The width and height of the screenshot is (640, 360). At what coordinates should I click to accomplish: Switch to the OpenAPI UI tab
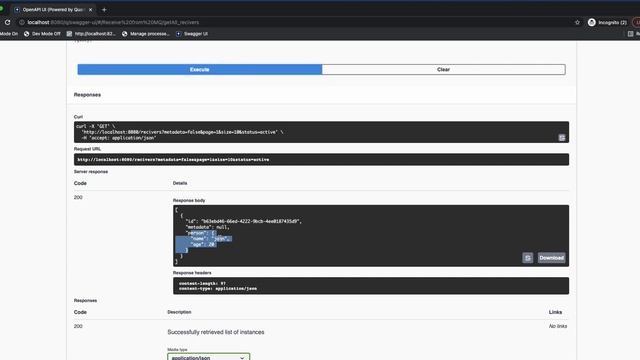pos(52,9)
